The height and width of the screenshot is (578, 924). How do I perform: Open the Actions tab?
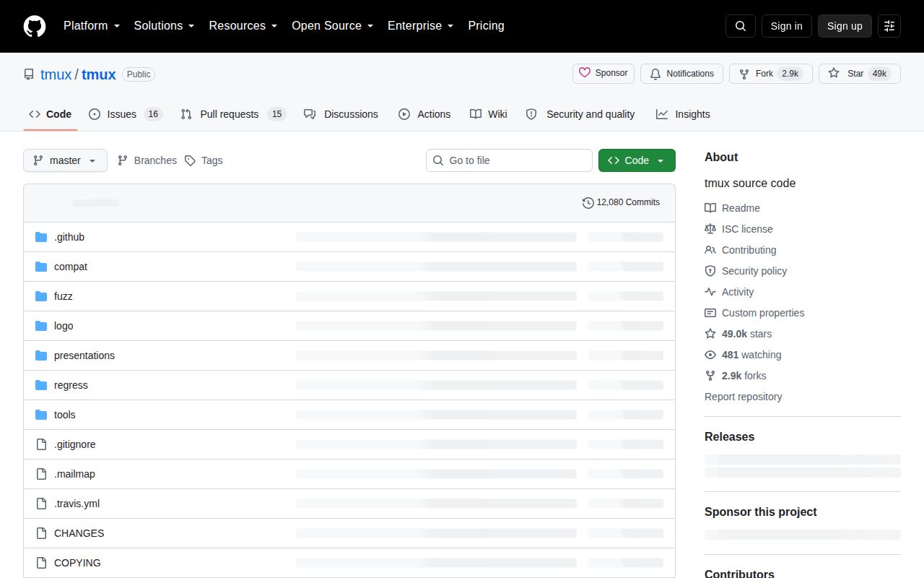coord(424,114)
